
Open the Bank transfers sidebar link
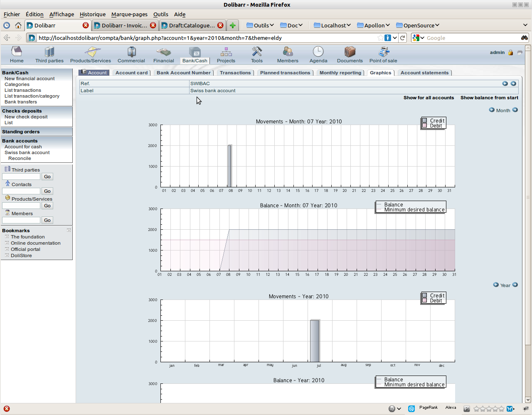[x=21, y=102]
